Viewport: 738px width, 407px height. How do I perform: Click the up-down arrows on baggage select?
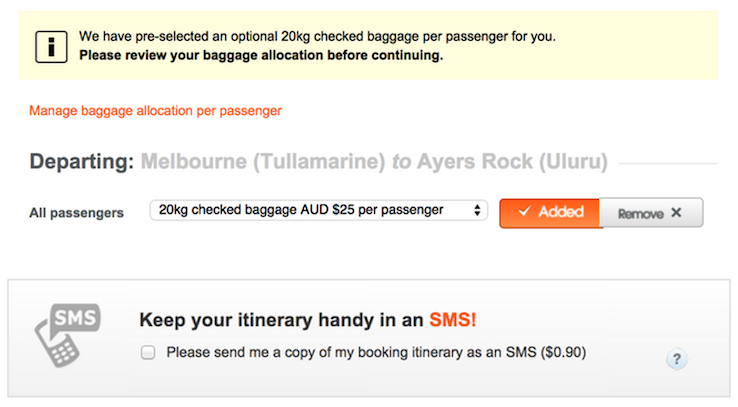[477, 211]
